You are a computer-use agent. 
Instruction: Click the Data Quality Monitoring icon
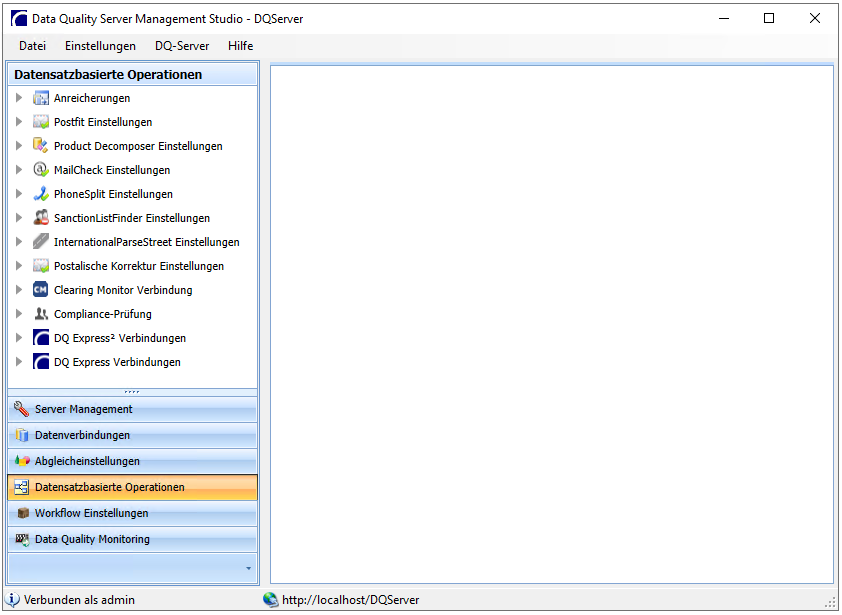pyautogui.click(x=21, y=539)
